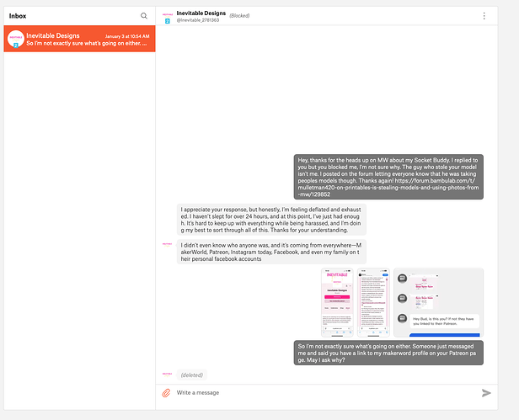Open inbox search magnifier icon

143,16
